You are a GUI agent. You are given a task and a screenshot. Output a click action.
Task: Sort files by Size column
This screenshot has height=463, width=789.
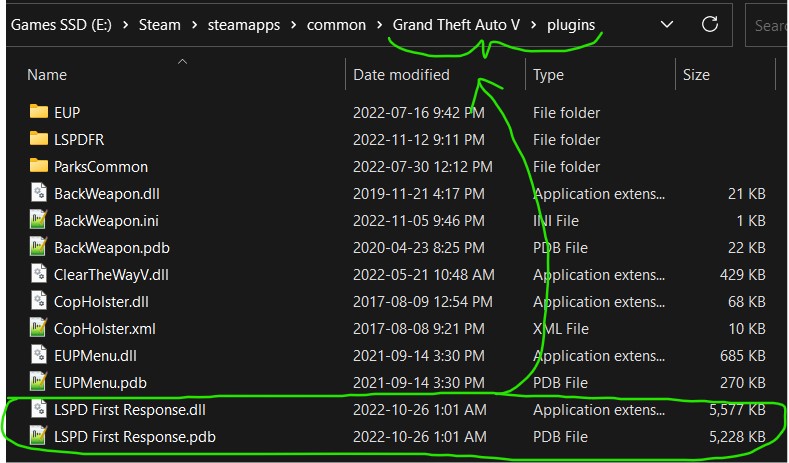click(x=696, y=74)
